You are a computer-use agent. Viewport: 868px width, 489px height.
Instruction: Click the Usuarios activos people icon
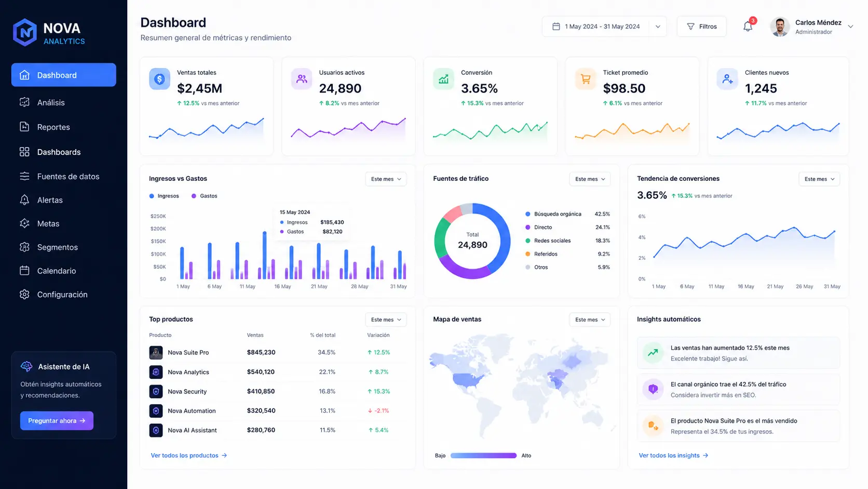(x=302, y=79)
